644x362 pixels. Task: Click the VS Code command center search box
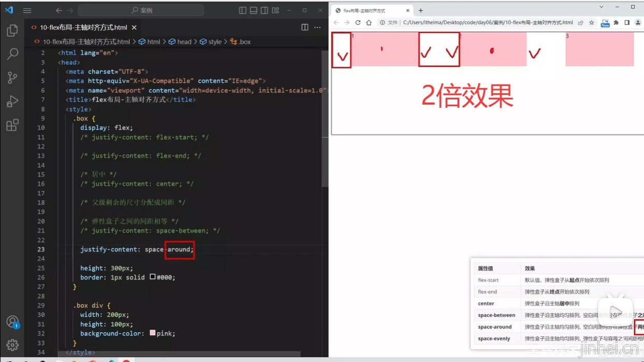(141, 10)
